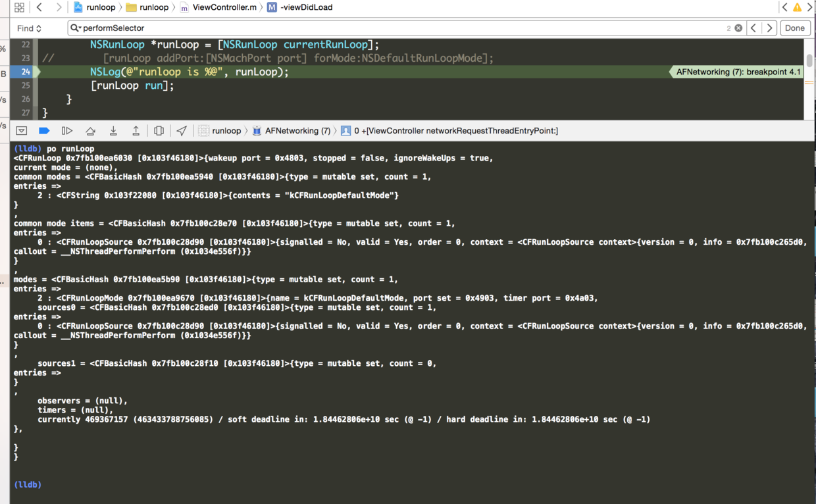Go forward in editor history
The image size is (816, 504).
[x=59, y=7]
